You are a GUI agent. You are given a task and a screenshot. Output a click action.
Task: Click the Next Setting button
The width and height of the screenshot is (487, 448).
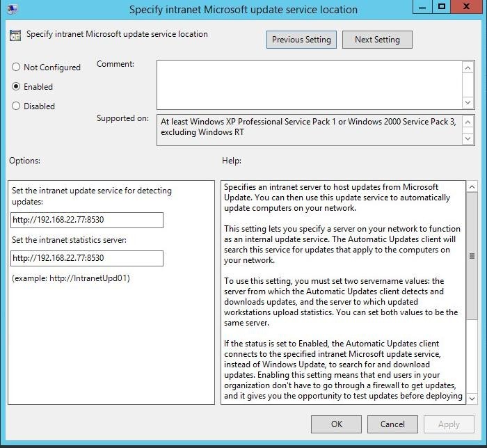[377, 40]
